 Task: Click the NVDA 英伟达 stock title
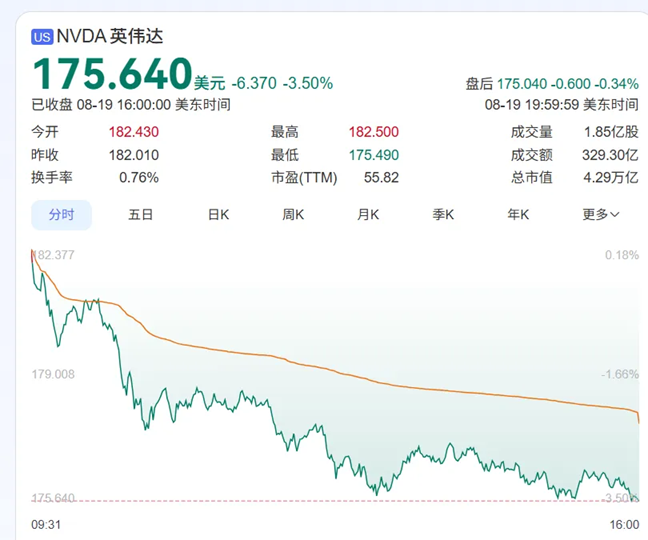pyautogui.click(x=110, y=37)
